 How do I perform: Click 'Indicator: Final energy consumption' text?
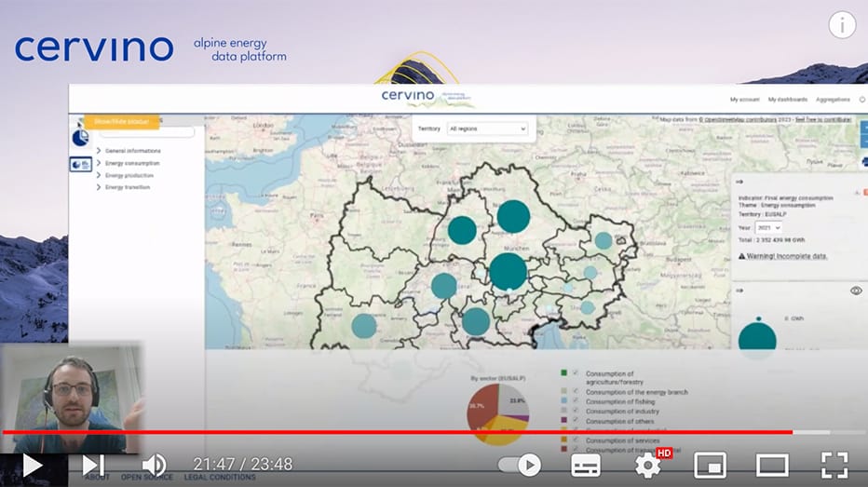785,197
